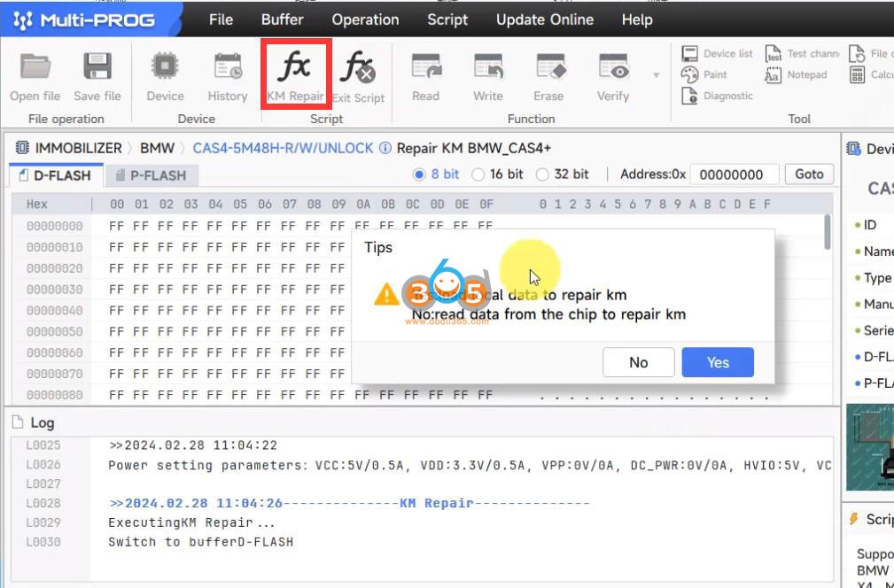The height and width of the screenshot is (588, 894).
Task: Click log line L0029 ExecutingKM Repair
Action: pos(191,522)
